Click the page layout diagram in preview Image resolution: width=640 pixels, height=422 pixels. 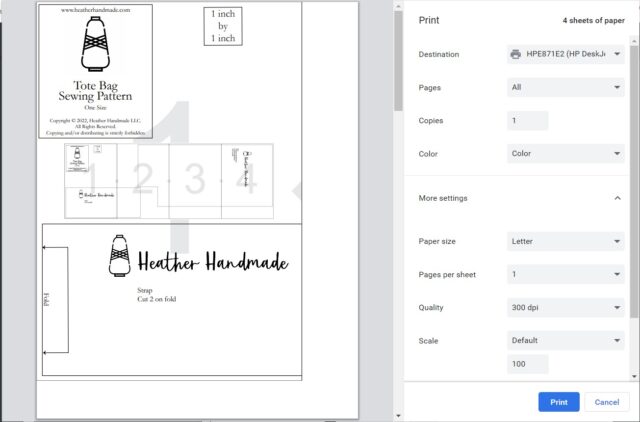point(169,181)
